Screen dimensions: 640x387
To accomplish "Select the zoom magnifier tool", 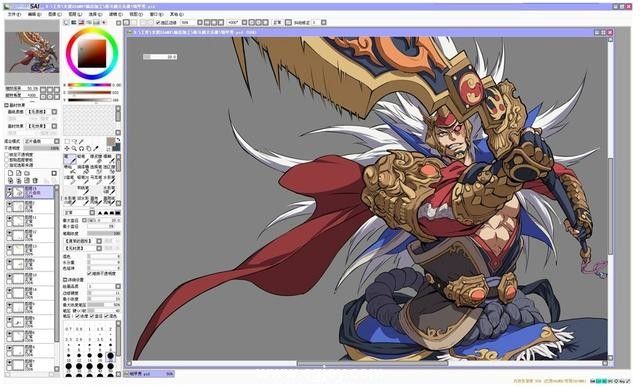I will tap(74, 148).
